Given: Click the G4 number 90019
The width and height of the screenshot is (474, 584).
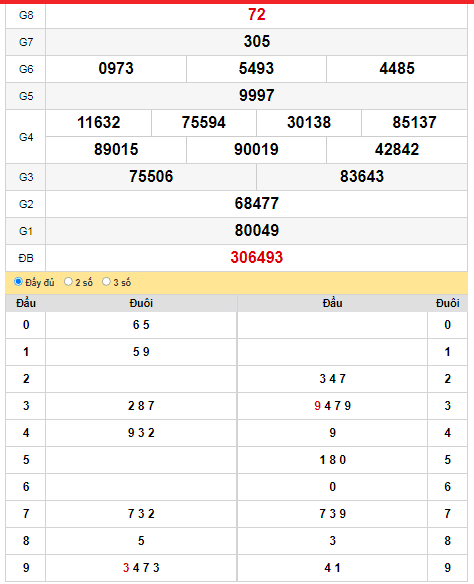Looking at the screenshot, I should 256,149.
